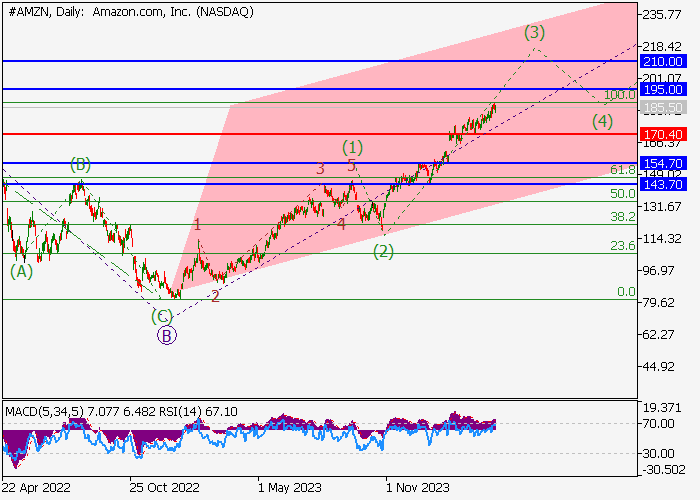This screenshot has width=700, height=500.
Task: Click the 22 Apr 2022 date label
Action: tap(36, 488)
